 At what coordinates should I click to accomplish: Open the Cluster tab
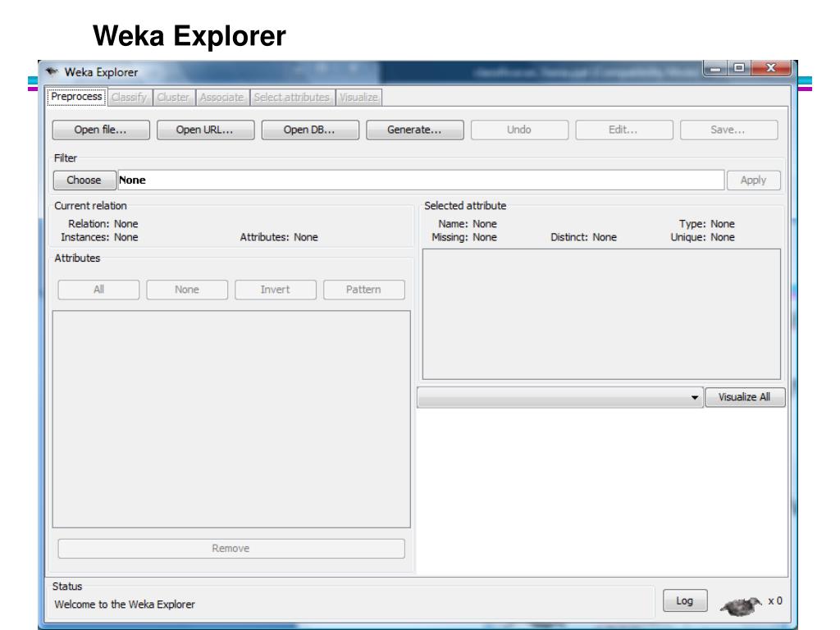(x=173, y=98)
